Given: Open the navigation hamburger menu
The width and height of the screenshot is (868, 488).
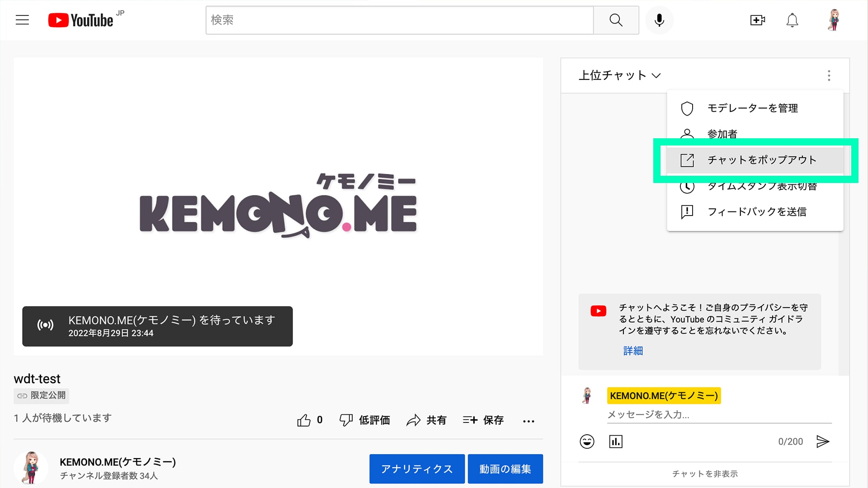Looking at the screenshot, I should [x=22, y=20].
